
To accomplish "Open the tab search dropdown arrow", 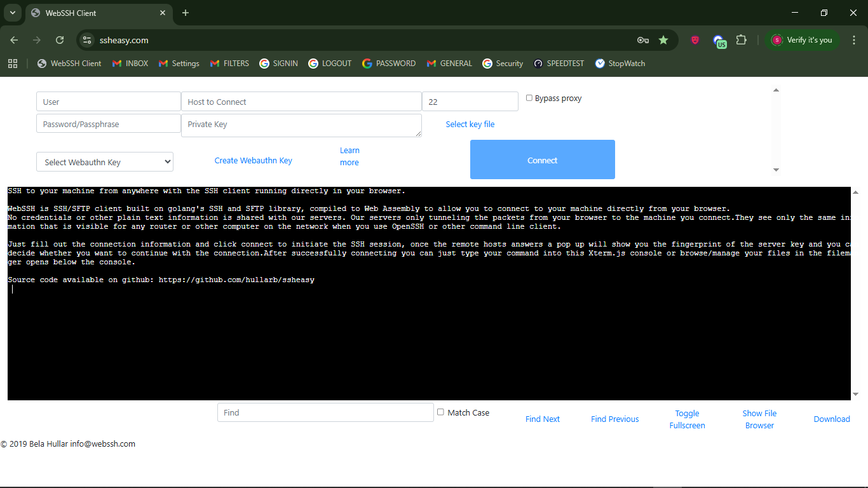I will tap(12, 13).
